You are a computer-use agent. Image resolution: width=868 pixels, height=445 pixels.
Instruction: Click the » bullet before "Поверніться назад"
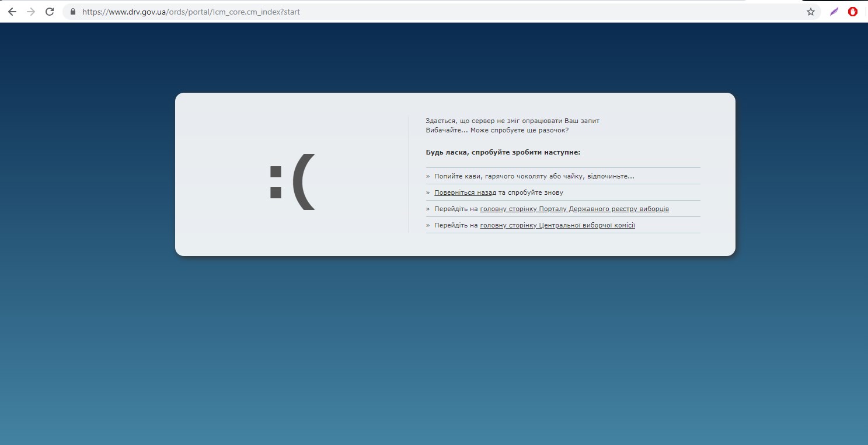pyautogui.click(x=428, y=192)
